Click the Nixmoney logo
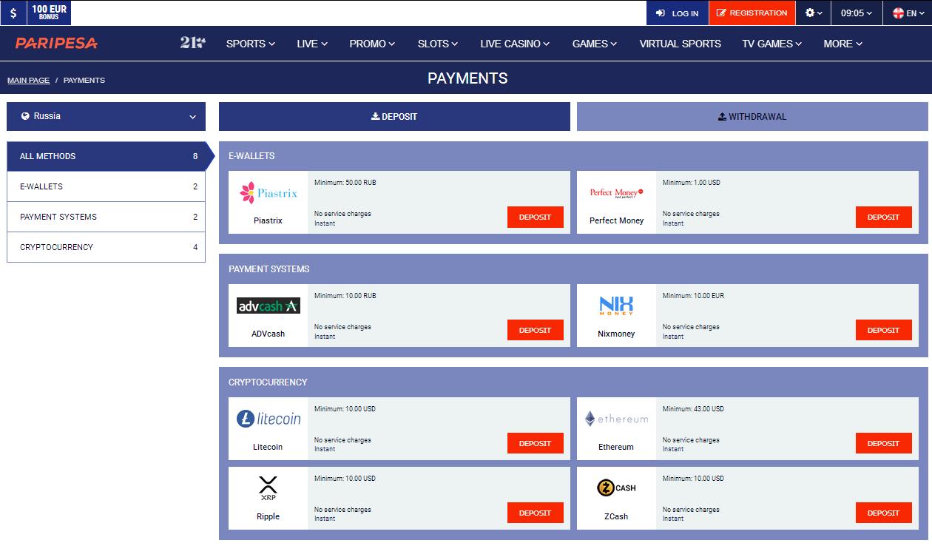932x560 pixels. point(616,306)
